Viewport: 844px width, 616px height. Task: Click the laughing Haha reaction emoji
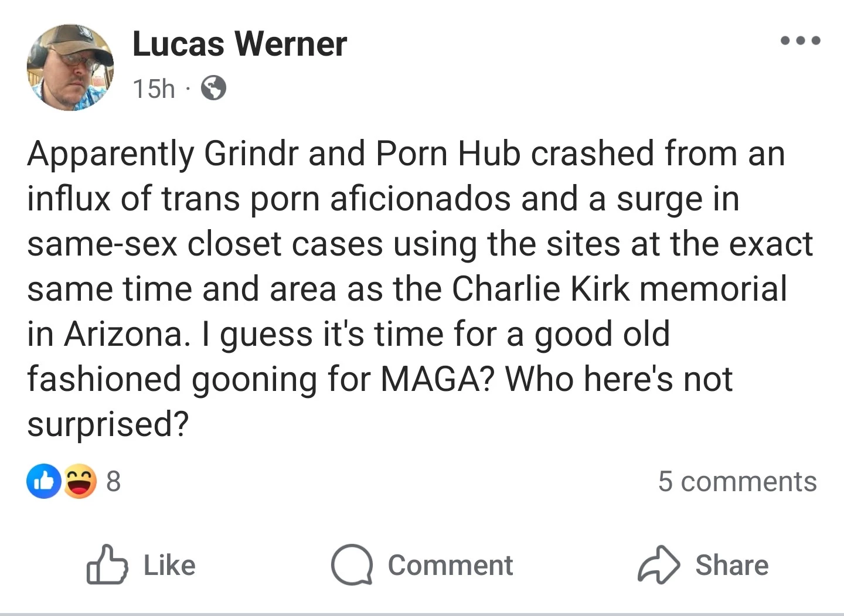click(x=80, y=481)
